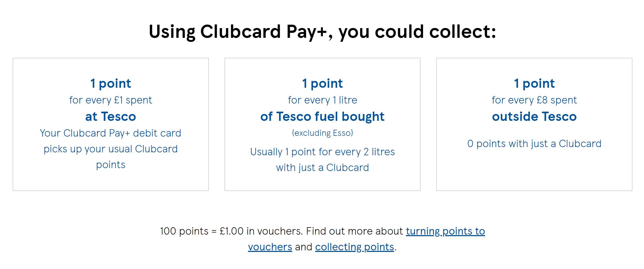644x269 pixels.
Task: Click the bold "outside Tesco" text
Action: (534, 116)
